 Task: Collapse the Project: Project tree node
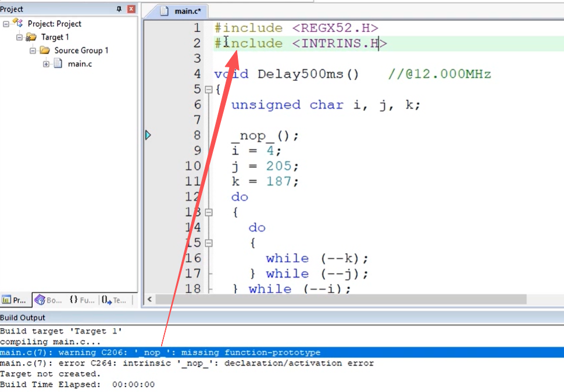coord(6,24)
